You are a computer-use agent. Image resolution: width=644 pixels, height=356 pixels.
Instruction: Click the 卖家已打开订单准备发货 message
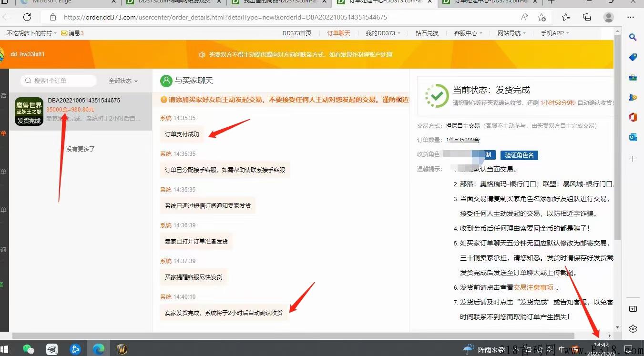(196, 241)
